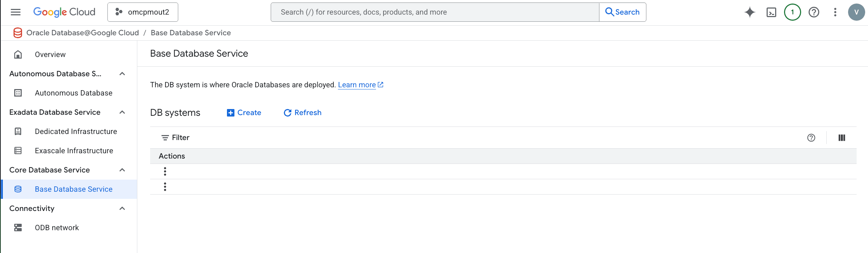Viewport: 868px width, 253px height.
Task: Open notifications badge showing 1
Action: (793, 12)
